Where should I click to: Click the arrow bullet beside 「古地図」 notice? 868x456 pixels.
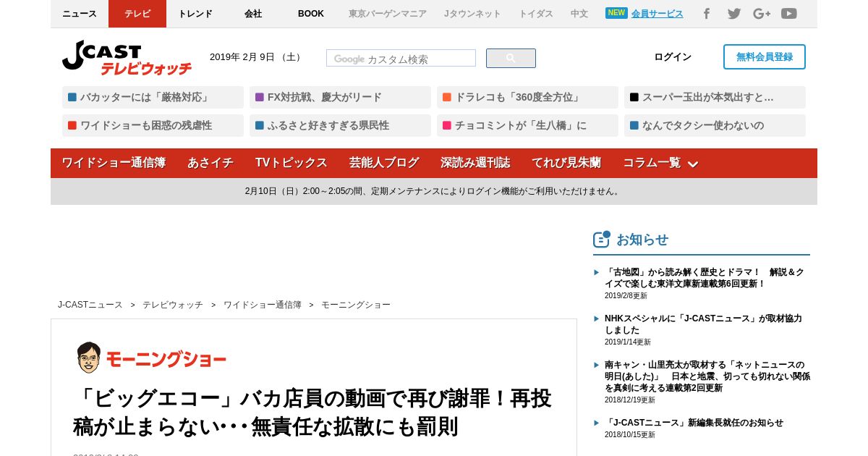(x=597, y=273)
